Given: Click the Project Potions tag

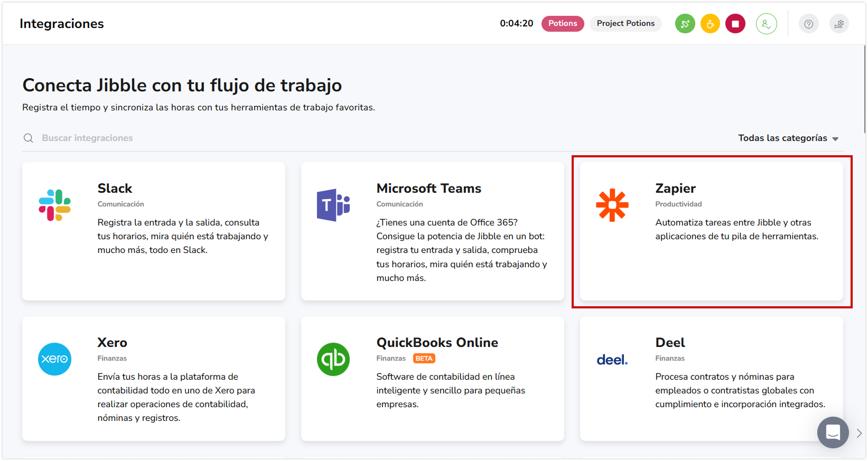Looking at the screenshot, I should (x=626, y=24).
